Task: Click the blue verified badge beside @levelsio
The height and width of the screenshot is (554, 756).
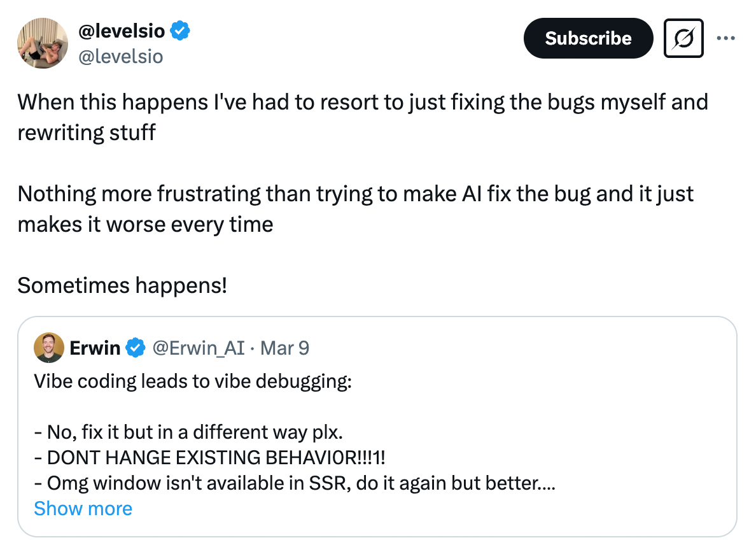Action: coord(181,30)
